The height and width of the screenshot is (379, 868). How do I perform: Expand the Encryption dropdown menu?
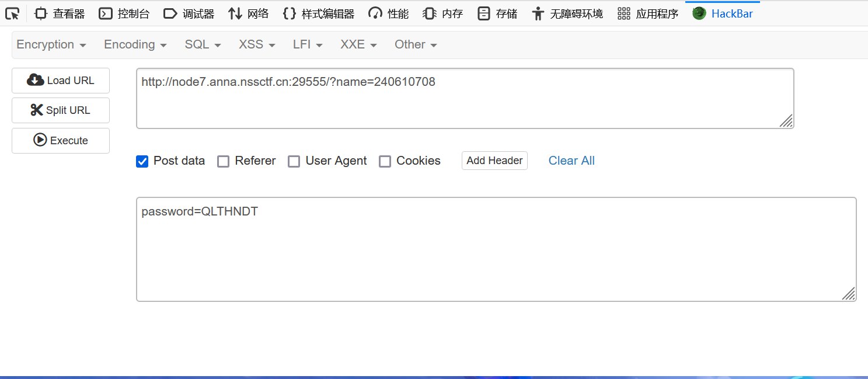(x=51, y=45)
